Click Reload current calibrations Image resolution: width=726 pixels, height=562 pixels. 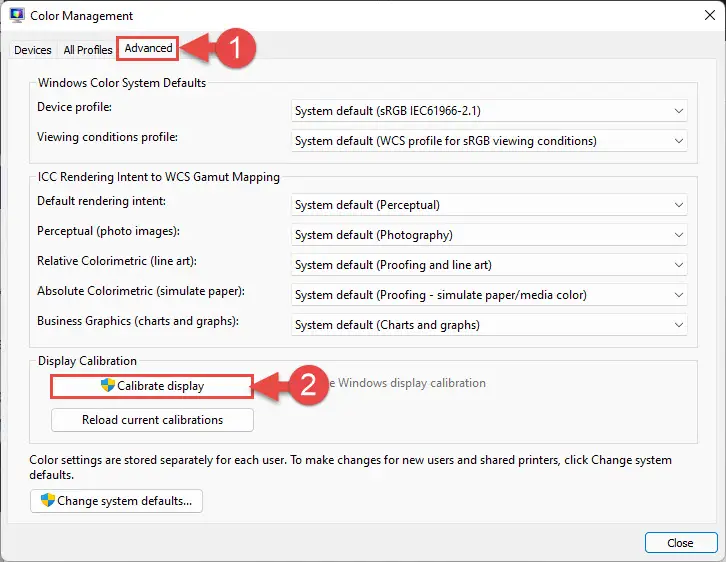[152, 420]
